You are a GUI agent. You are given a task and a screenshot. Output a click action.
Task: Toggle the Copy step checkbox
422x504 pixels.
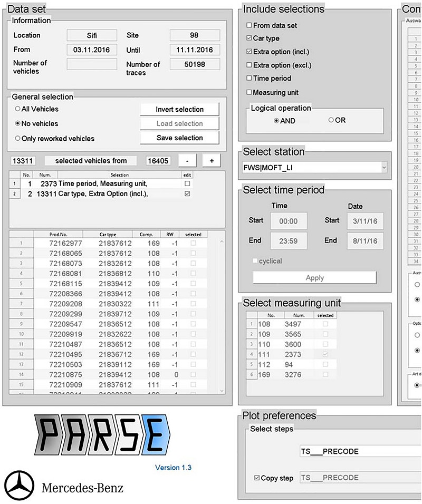pyautogui.click(x=257, y=478)
